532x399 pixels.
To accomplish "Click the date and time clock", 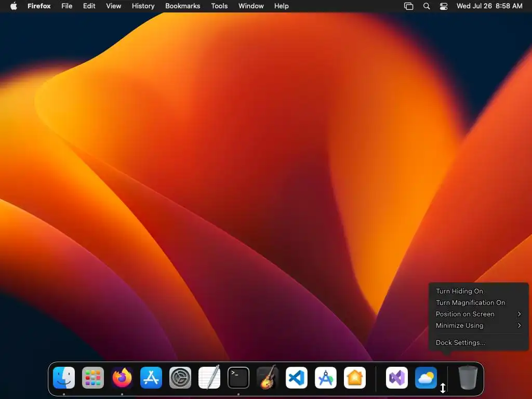I will click(489, 6).
